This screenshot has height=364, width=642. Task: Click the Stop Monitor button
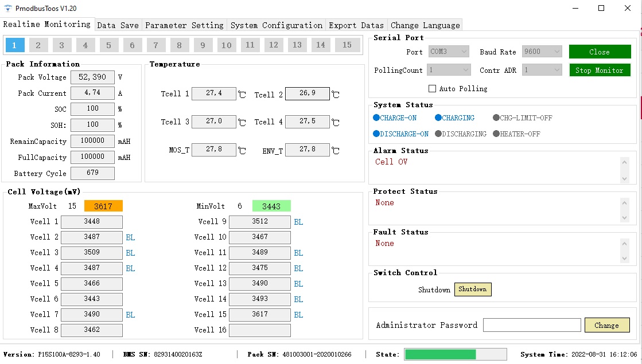600,69
